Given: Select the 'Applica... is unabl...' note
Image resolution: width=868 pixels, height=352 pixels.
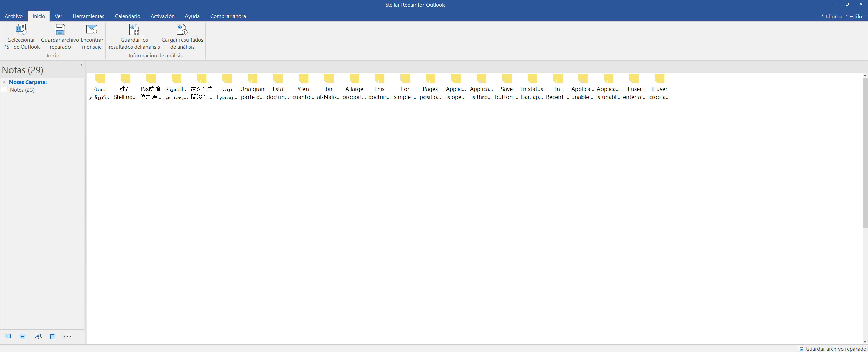Looking at the screenshot, I should 608,87.
